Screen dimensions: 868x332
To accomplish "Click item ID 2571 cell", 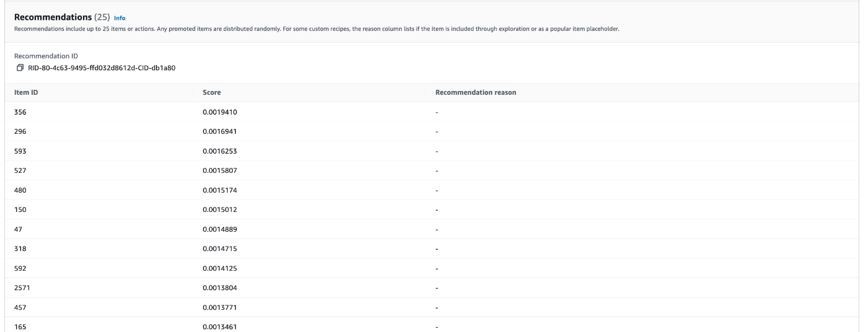I will point(22,287).
